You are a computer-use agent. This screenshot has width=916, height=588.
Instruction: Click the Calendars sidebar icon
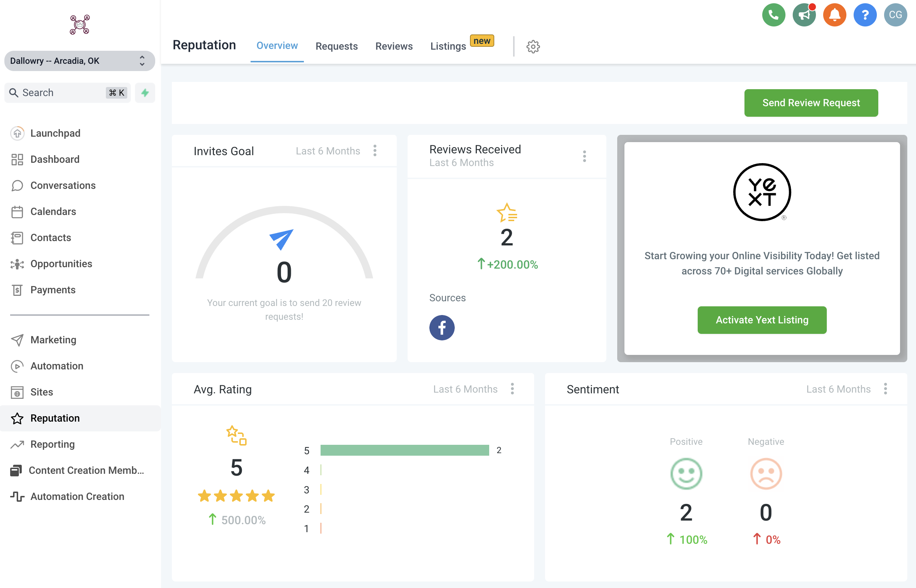coord(17,211)
